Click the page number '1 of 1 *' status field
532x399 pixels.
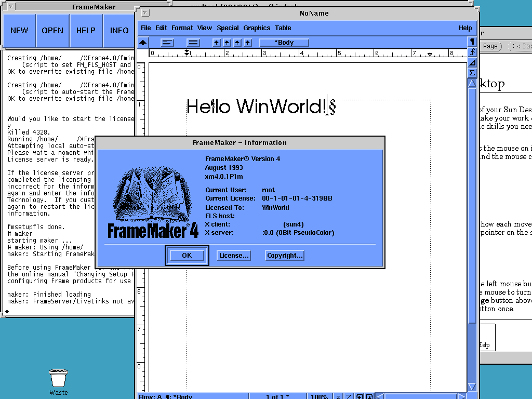coord(277,396)
